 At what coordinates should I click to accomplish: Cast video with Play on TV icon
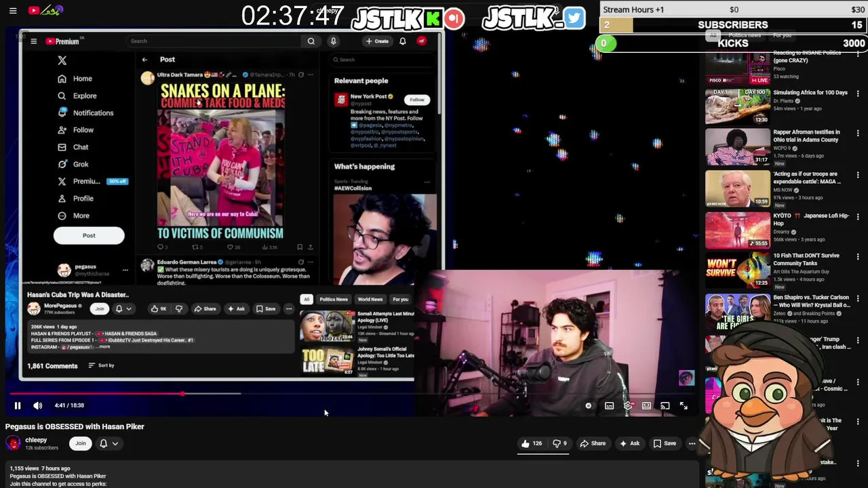tap(665, 406)
